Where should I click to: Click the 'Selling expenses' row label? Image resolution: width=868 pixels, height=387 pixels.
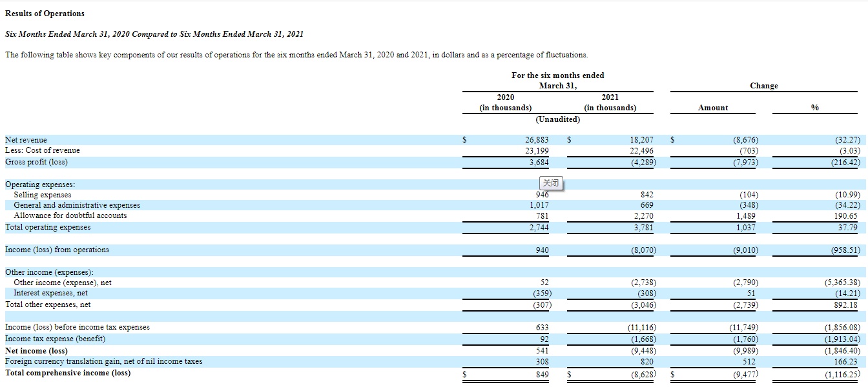pyautogui.click(x=43, y=195)
